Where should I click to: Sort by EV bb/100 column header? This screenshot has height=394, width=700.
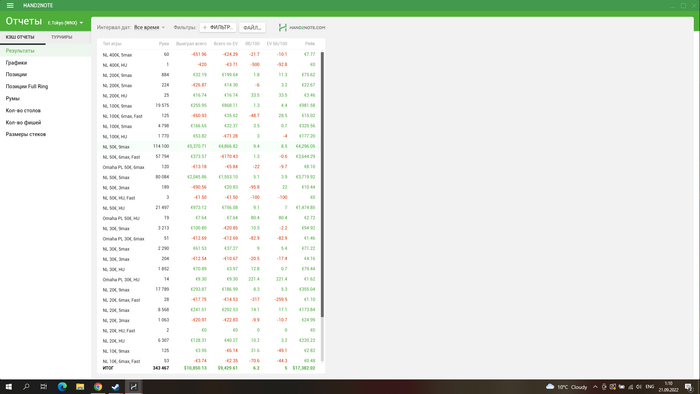(277, 44)
